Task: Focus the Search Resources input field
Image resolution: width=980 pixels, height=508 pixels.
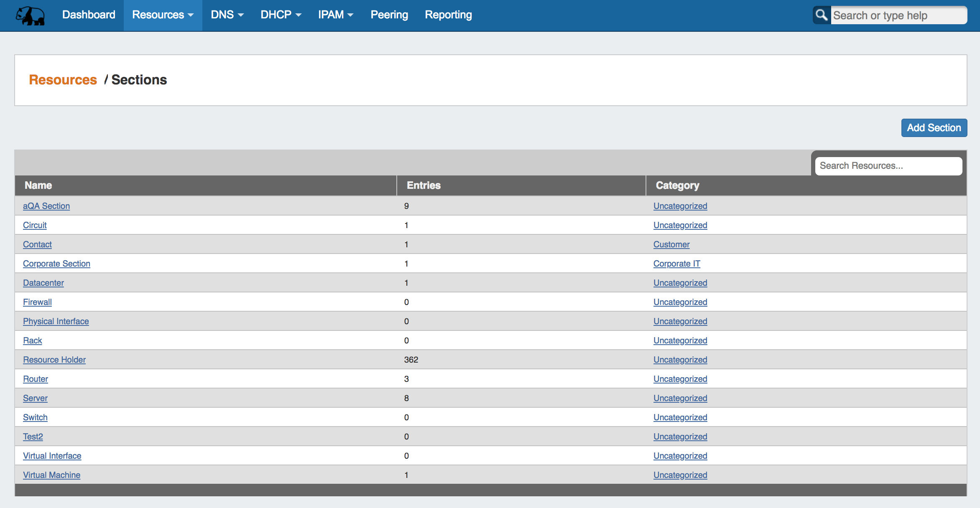Action: click(888, 166)
